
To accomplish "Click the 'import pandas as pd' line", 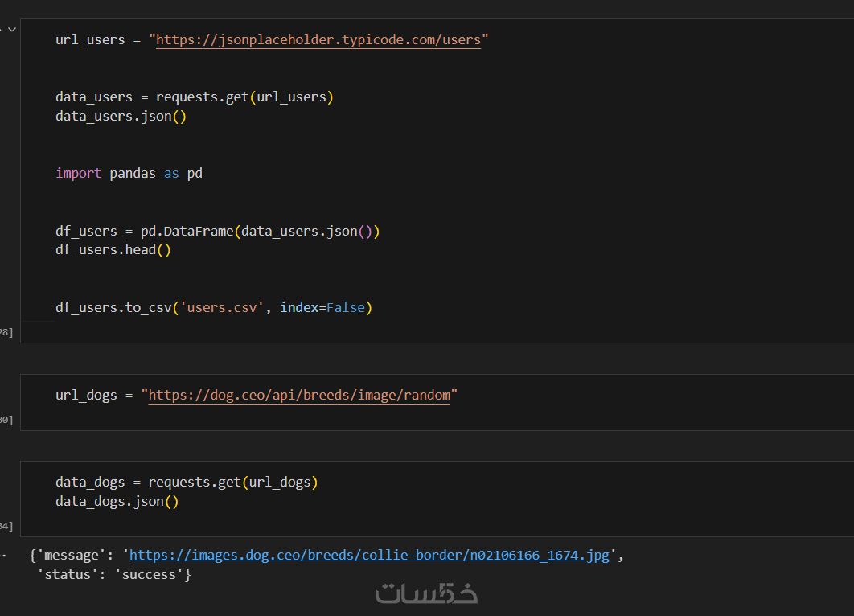I will click(x=129, y=173).
